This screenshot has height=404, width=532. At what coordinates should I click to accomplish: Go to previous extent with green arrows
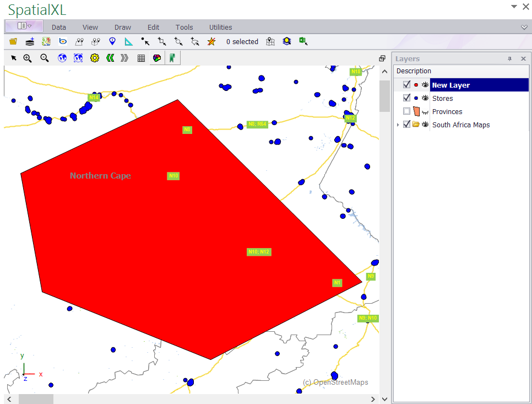[x=110, y=58]
